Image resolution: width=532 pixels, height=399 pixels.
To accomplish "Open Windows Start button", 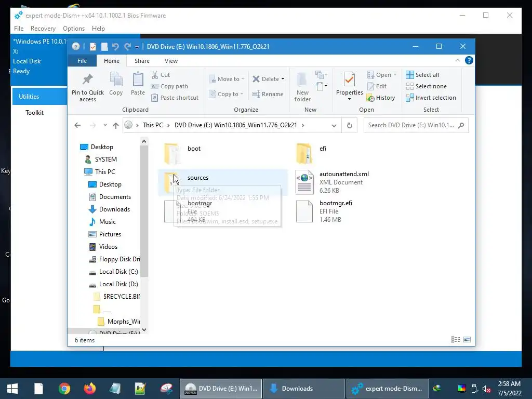I will [12, 389].
